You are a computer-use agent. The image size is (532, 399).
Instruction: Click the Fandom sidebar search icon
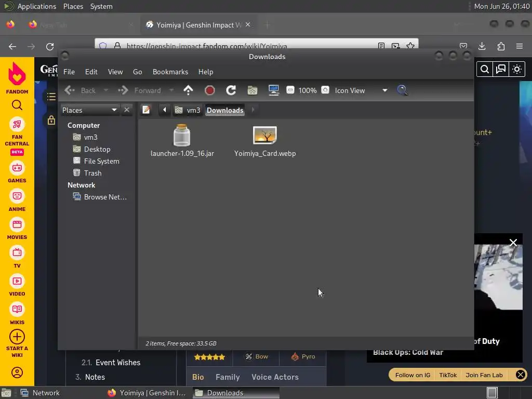[x=17, y=105]
